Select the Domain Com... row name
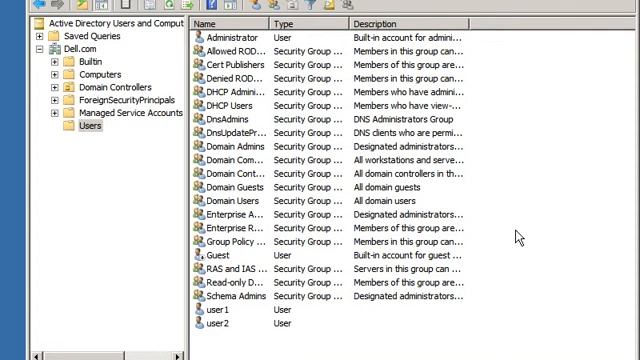 [x=235, y=160]
